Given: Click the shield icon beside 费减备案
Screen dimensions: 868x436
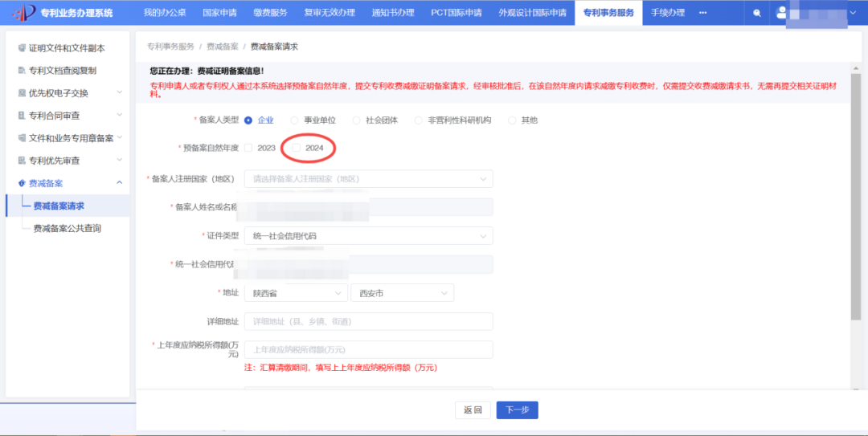Looking at the screenshot, I should [22, 183].
